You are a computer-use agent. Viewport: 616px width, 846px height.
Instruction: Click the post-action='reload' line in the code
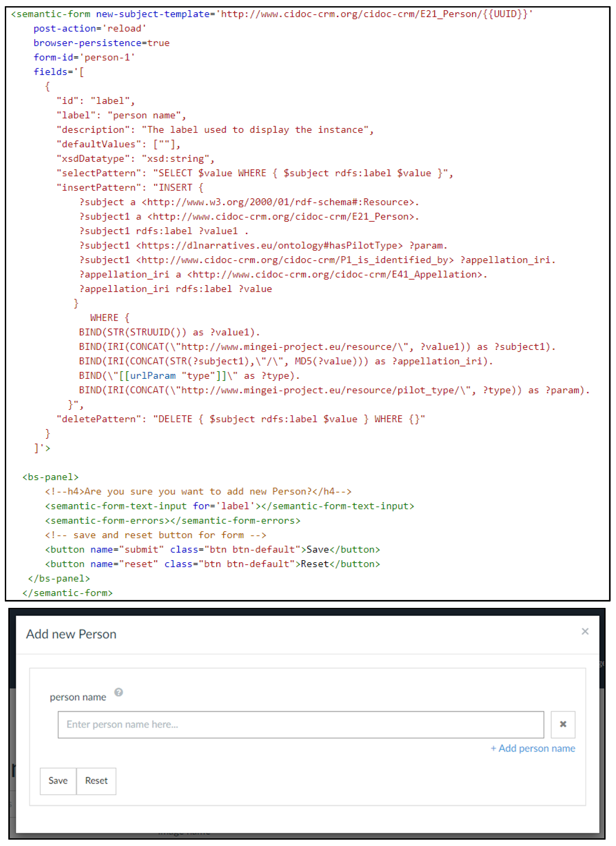tap(89, 29)
